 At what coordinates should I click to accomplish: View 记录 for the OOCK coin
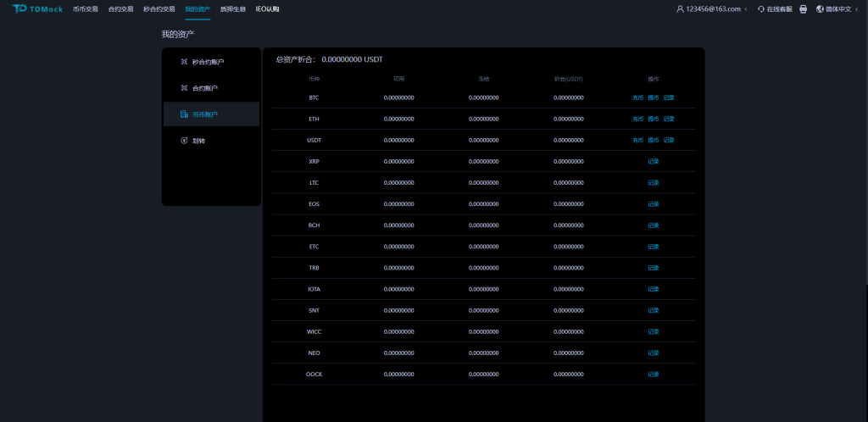point(653,374)
